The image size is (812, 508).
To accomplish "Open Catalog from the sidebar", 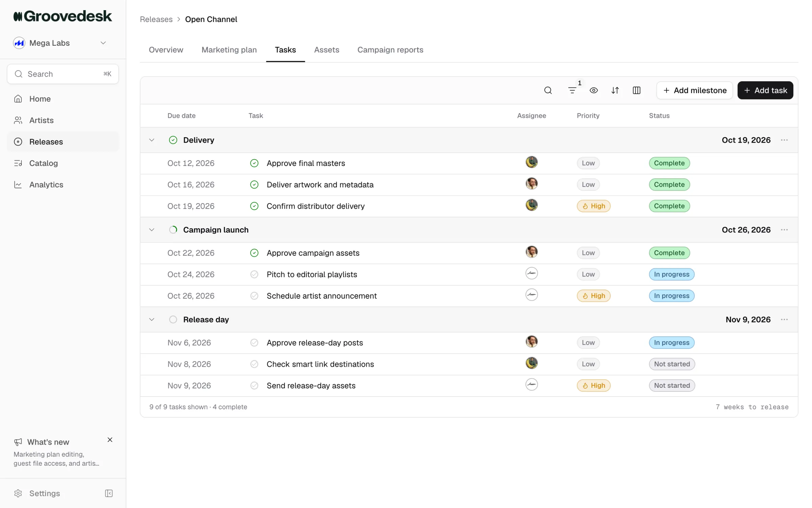I will point(63,163).
